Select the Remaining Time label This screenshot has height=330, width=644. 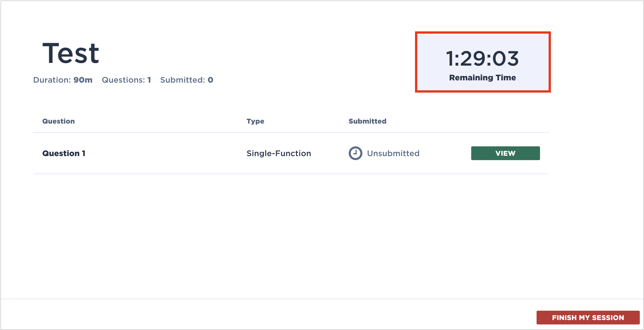pos(482,77)
